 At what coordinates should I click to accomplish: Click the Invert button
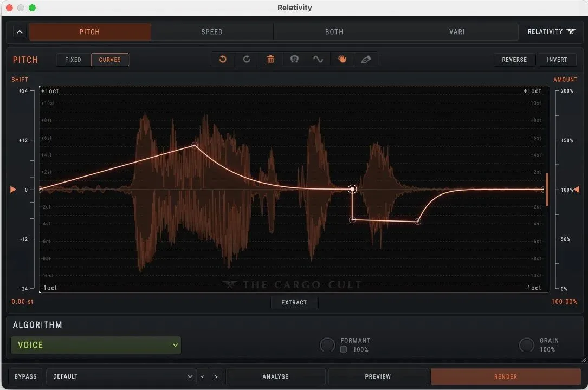tap(557, 60)
